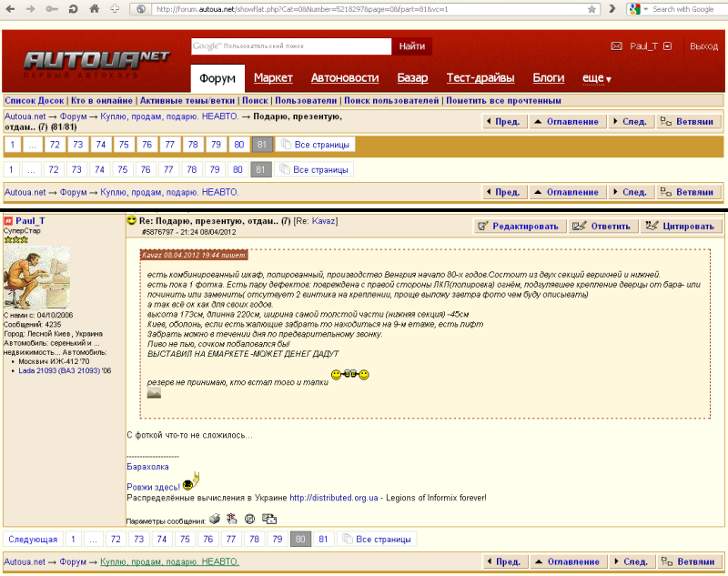Click the last icon in message options

point(269,520)
